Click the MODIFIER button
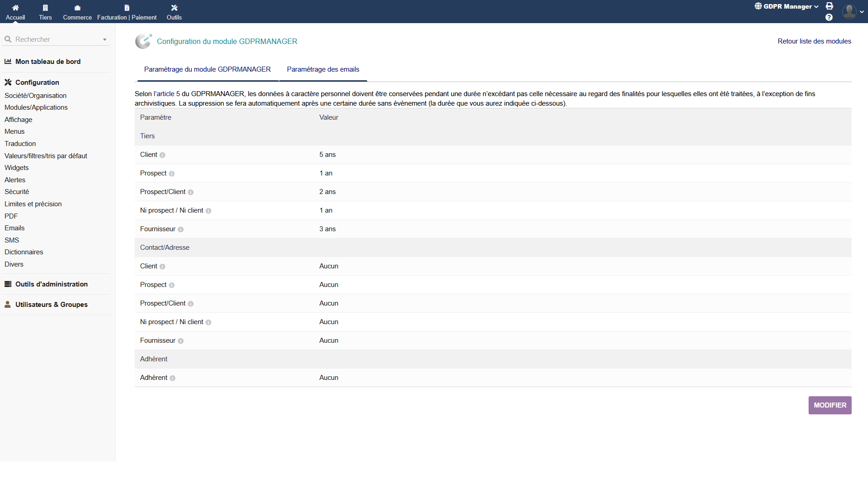Image resolution: width=868 pixels, height=481 pixels. [829, 405]
